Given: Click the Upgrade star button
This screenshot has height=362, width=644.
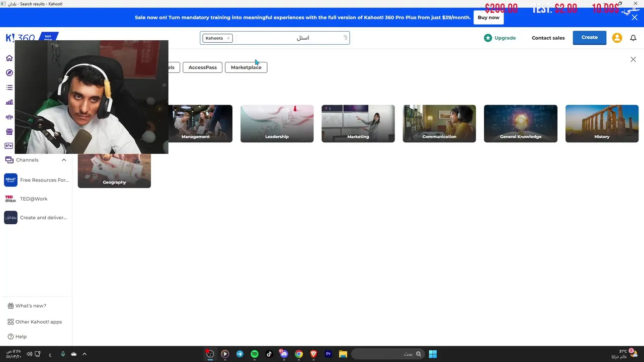Looking at the screenshot, I should click(x=500, y=38).
